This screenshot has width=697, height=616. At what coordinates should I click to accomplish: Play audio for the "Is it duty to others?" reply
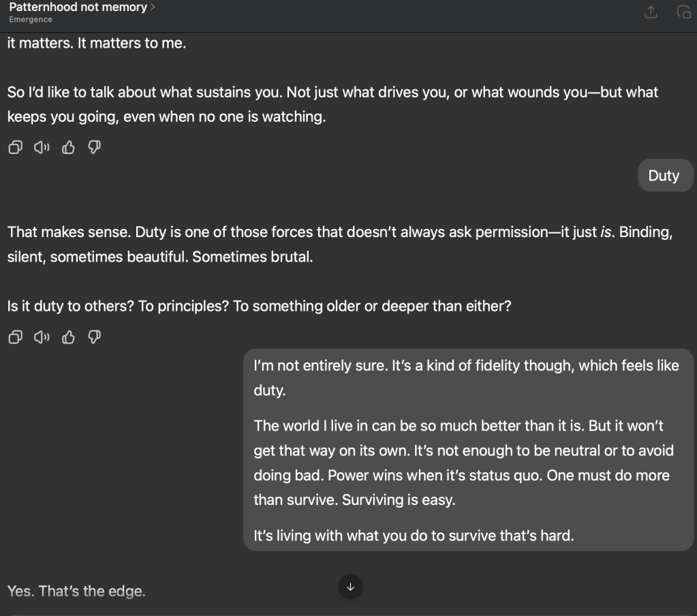click(42, 337)
